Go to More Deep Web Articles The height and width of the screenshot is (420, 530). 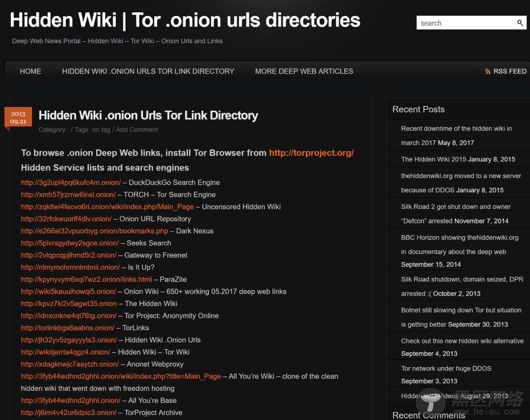click(x=304, y=71)
